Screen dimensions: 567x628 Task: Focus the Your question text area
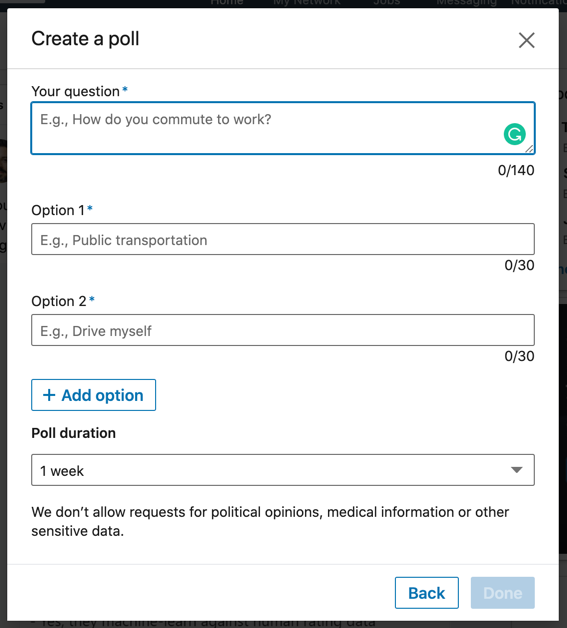point(283,128)
